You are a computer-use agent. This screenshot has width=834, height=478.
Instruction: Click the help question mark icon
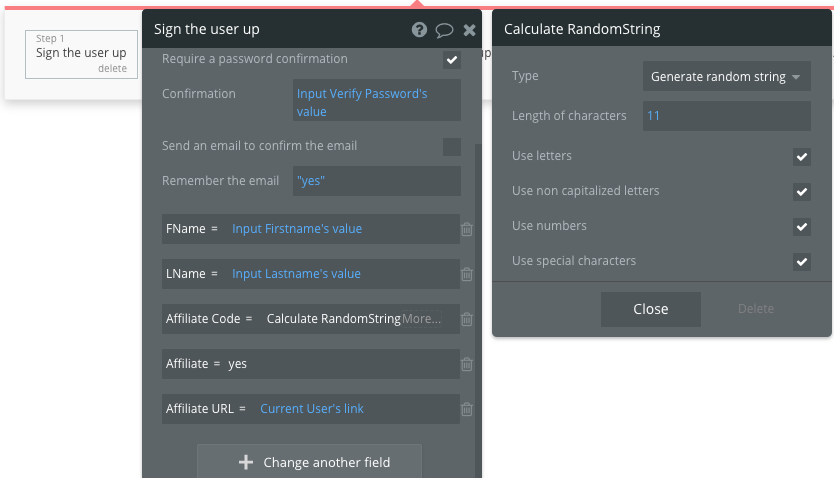point(420,30)
